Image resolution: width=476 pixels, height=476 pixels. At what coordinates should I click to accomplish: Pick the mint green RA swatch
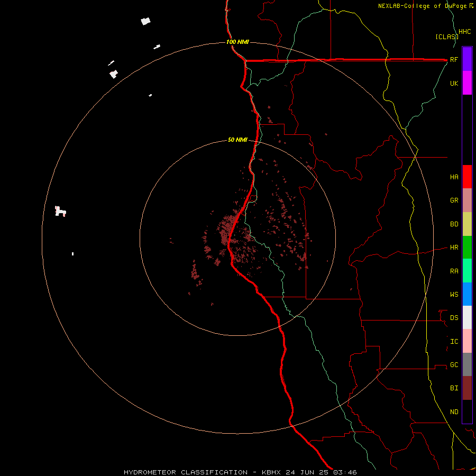[x=467, y=271]
